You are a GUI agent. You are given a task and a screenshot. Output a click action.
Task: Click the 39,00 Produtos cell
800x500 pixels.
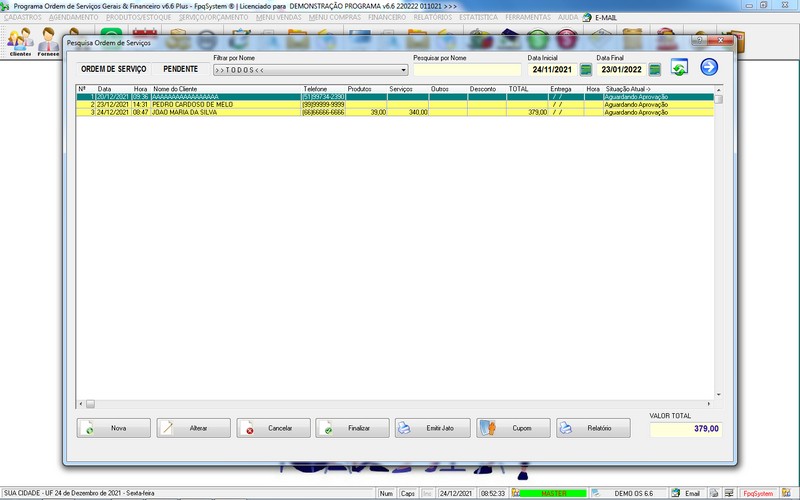pos(366,112)
